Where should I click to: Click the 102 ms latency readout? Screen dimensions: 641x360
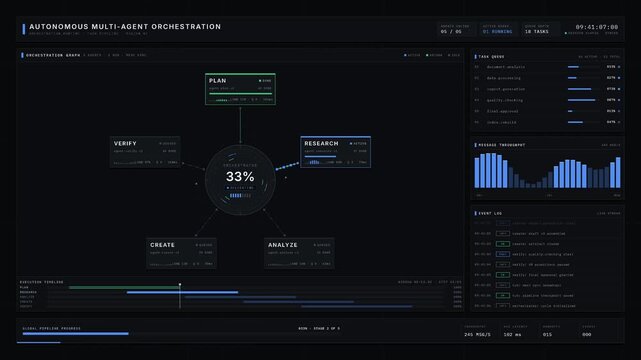tap(512, 334)
